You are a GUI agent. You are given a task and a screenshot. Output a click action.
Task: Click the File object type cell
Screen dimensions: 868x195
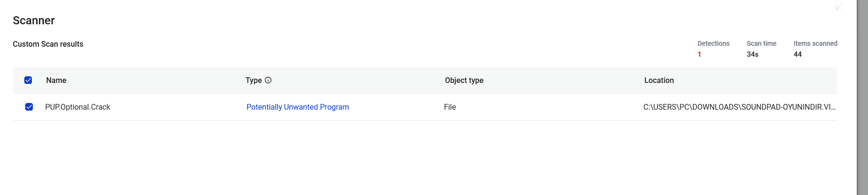pos(450,107)
